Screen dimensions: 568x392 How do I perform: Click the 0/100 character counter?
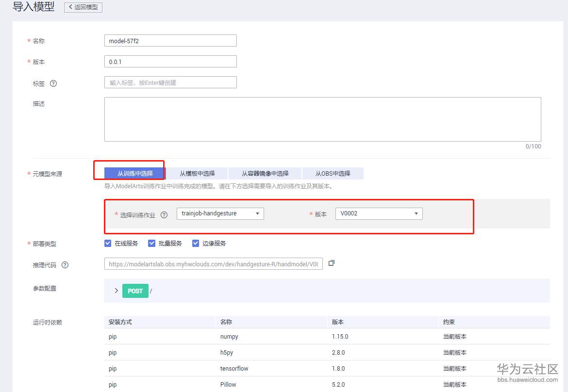(x=533, y=146)
